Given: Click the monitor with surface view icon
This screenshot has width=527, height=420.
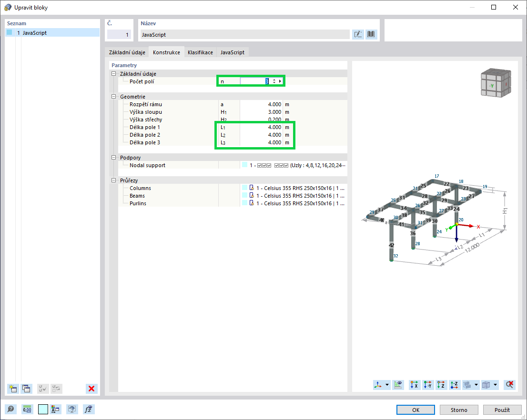Looking at the screenshot, I should pyautogui.click(x=72, y=409).
